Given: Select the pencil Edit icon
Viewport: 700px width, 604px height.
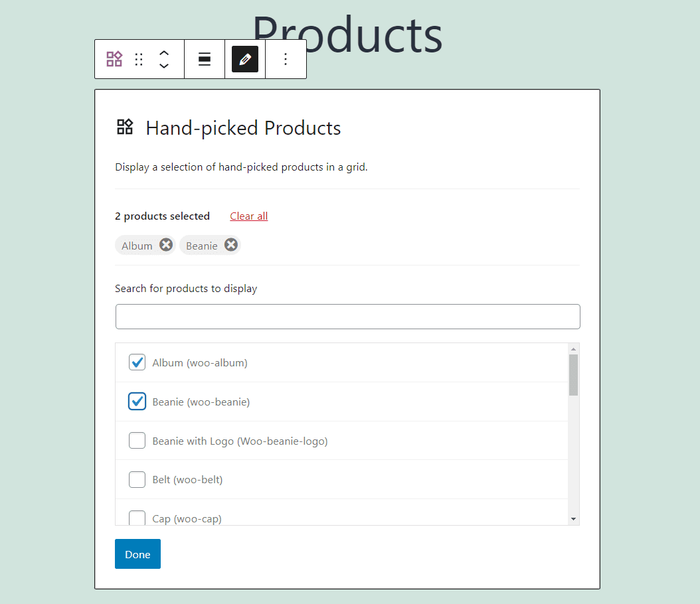Looking at the screenshot, I should point(244,59).
